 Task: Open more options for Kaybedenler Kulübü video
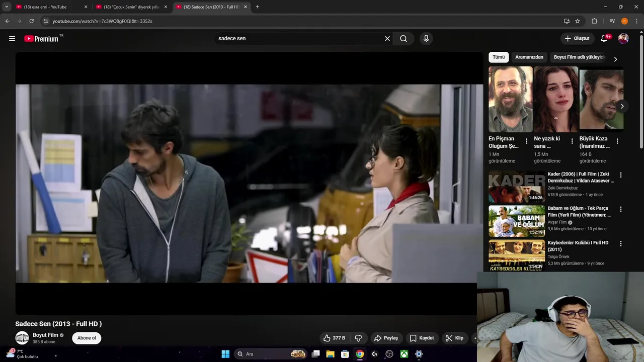(620, 244)
